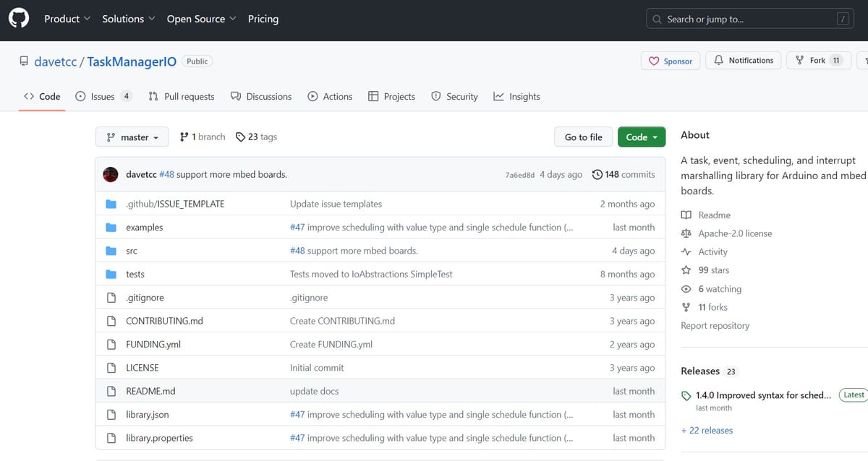Screen dimensions: 868x461
Task: Click the file icon for LICENSE
Action: tap(111, 368)
